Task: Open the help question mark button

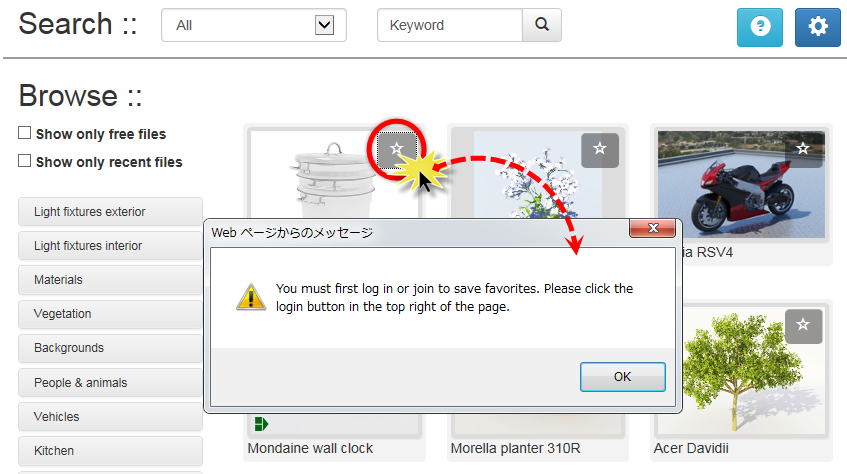Action: (x=759, y=27)
